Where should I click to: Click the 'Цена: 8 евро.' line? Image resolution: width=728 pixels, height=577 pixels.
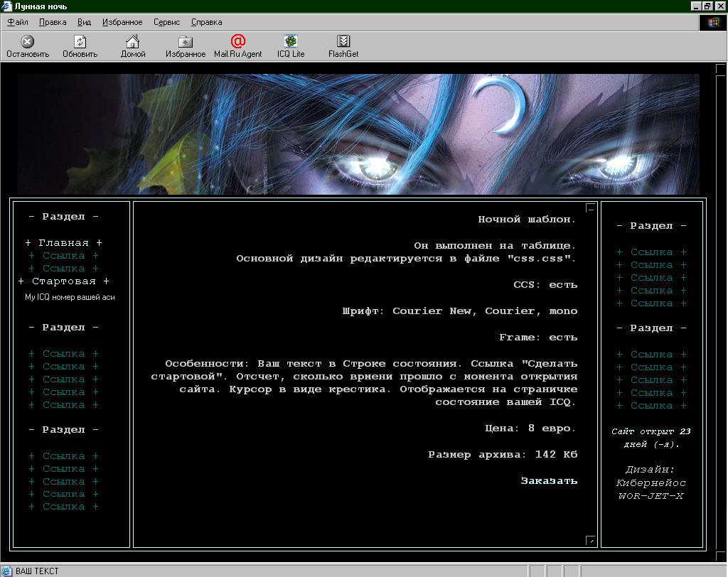530,428
